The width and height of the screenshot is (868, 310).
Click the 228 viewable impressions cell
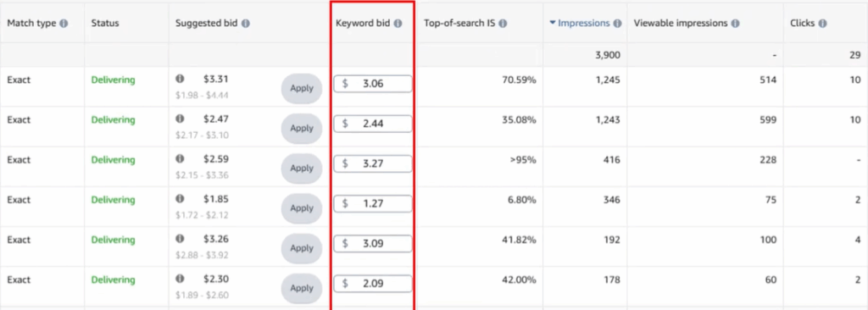[x=768, y=160]
